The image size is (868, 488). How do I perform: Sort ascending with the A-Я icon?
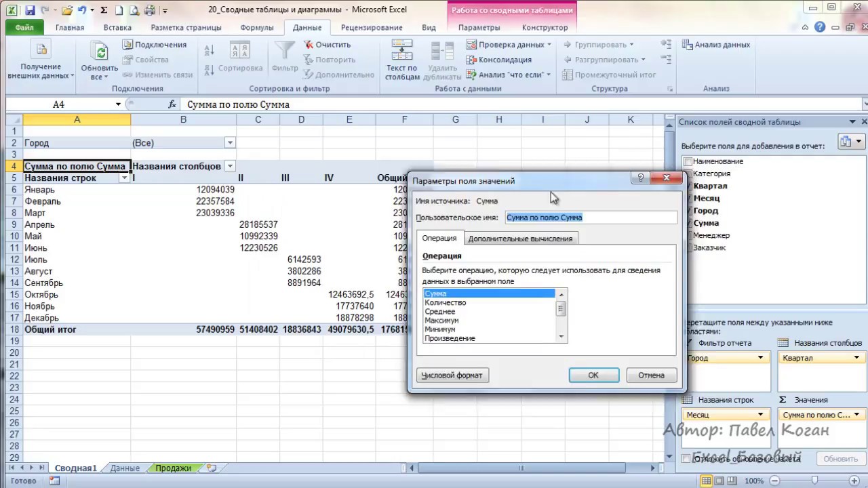click(x=209, y=51)
